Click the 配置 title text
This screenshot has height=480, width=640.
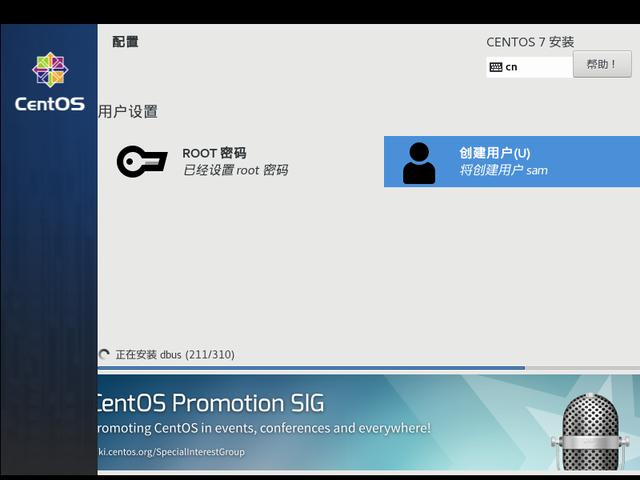tap(125, 42)
